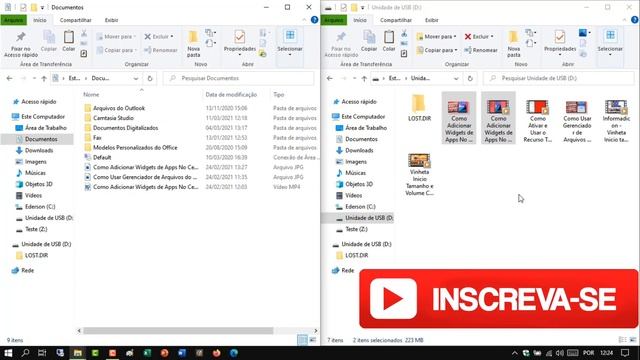Open Propriedades in USB drive window ribbon
Image resolution: width=640 pixels, height=360 pixels.
(x=560, y=42)
